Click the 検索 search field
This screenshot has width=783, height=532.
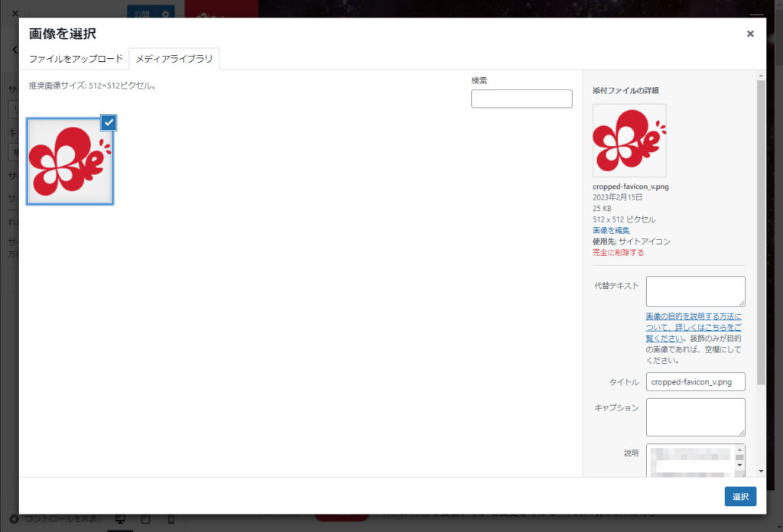click(521, 99)
